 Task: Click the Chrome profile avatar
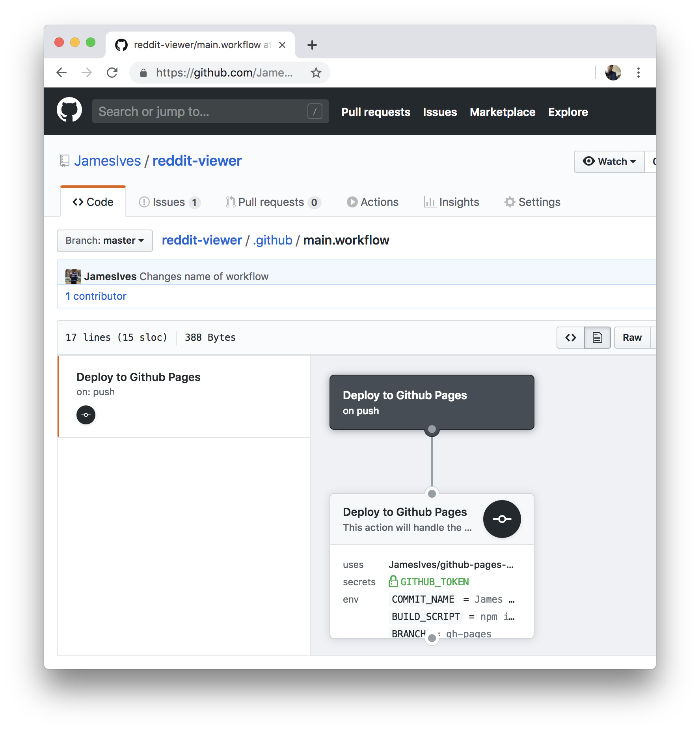point(613,73)
